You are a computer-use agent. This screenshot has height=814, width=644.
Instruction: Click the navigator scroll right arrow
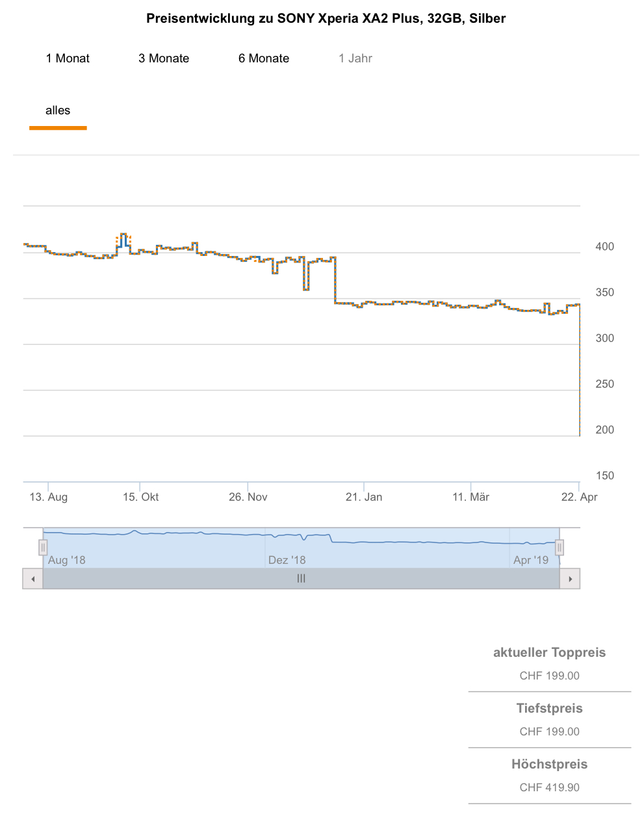point(570,579)
